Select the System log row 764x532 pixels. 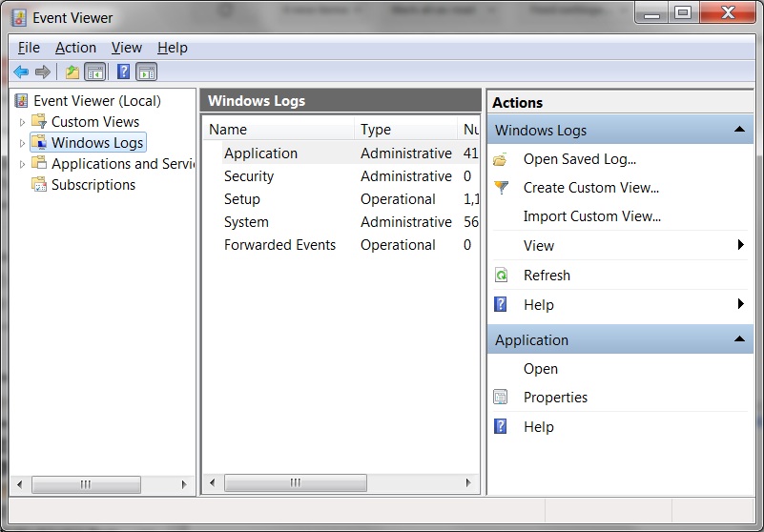coord(341,221)
